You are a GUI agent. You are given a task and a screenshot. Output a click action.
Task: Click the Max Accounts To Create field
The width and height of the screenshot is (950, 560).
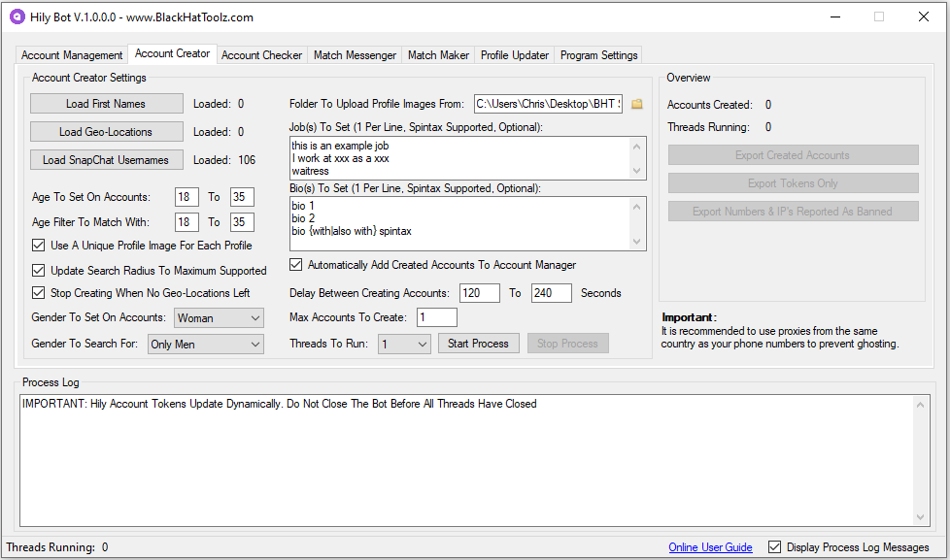tap(437, 317)
